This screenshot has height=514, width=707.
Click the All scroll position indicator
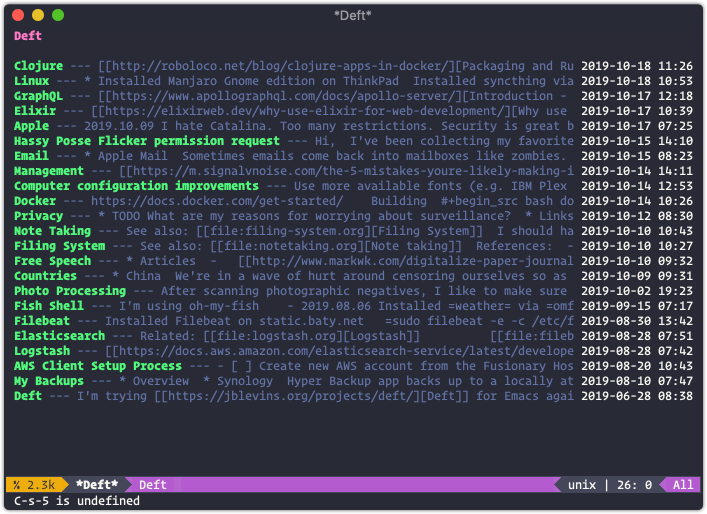click(683, 485)
